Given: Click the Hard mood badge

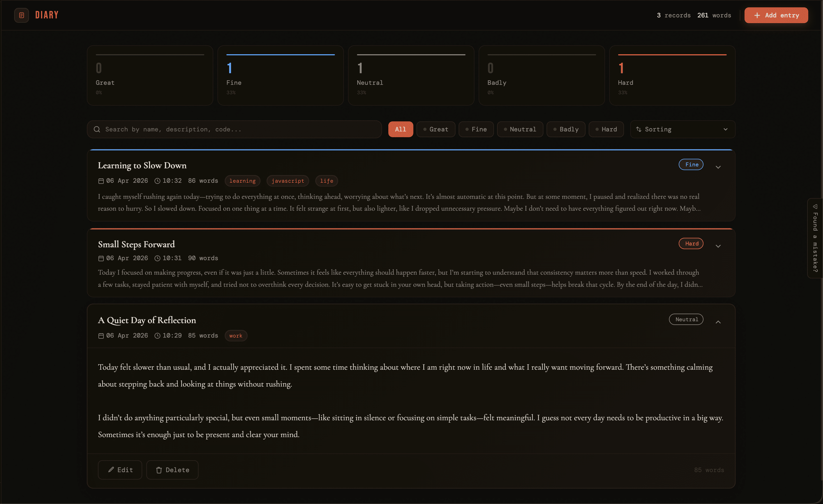Looking at the screenshot, I should pos(691,244).
